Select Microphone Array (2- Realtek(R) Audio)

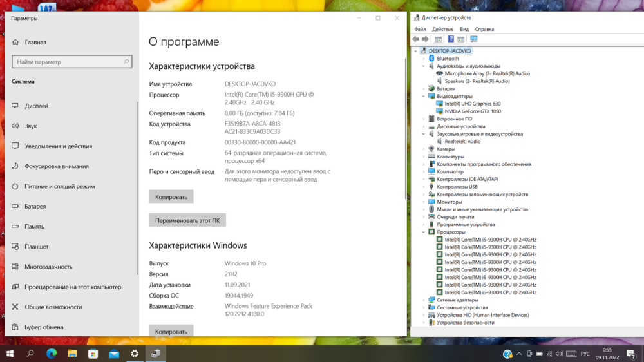coord(487,73)
